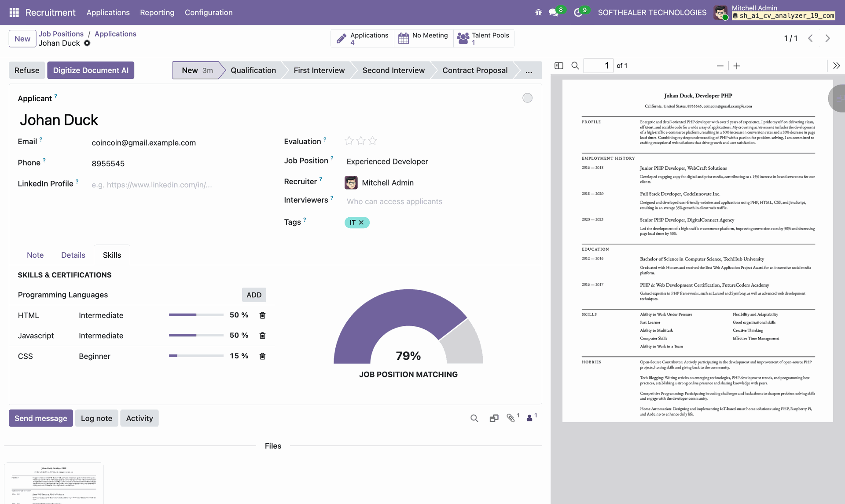Viewport: 845px width, 504px height.
Task: Open the conversations messages icon
Action: coord(554,12)
